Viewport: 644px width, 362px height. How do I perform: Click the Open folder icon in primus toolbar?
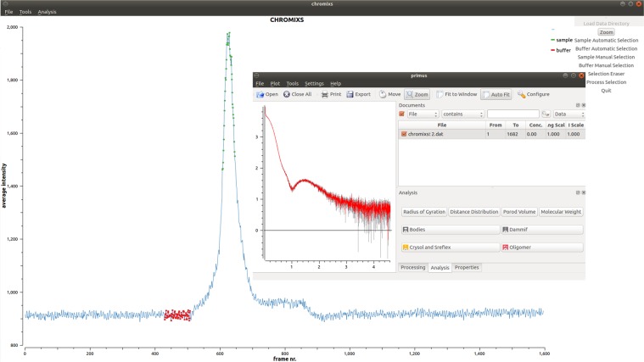[x=260, y=94]
